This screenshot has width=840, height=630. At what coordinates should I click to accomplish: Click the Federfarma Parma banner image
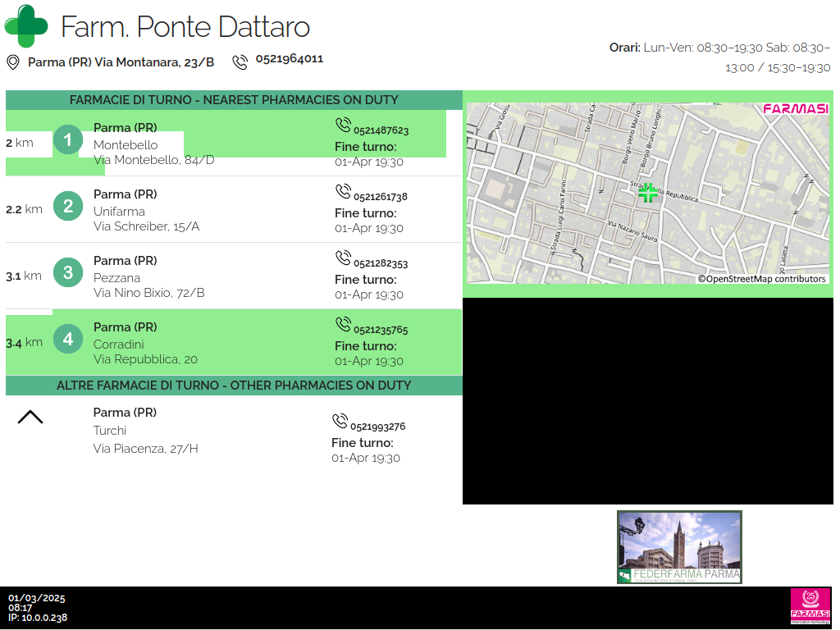pyautogui.click(x=679, y=547)
